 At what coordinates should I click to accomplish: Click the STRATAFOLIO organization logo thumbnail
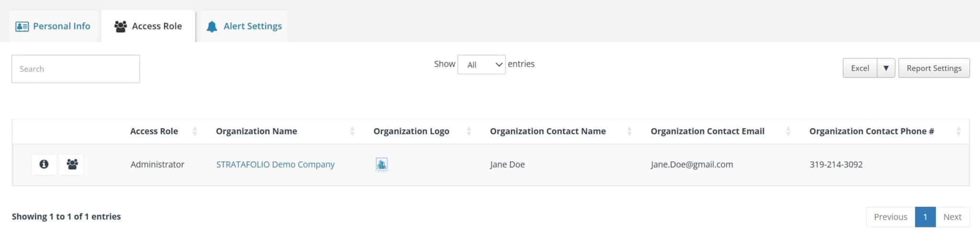tap(381, 165)
